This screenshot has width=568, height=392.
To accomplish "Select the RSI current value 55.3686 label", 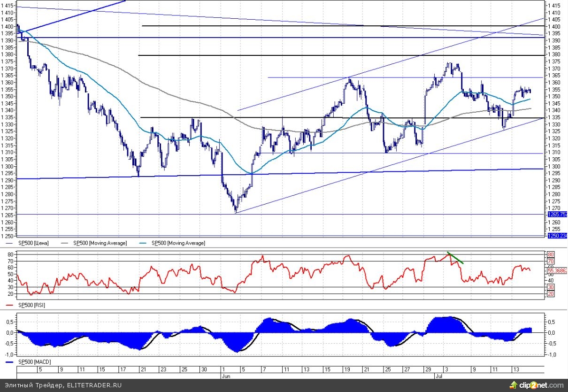I will pyautogui.click(x=557, y=270).
